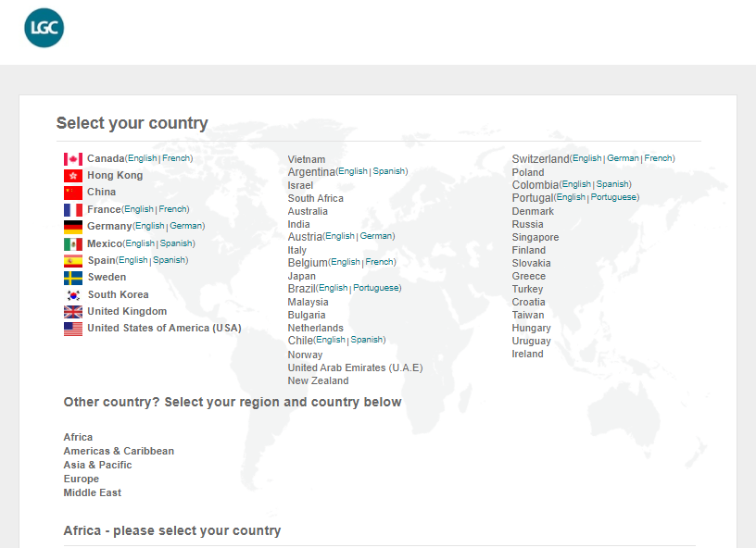Image resolution: width=756 pixels, height=548 pixels.
Task: Open the Turkey country link
Action: click(527, 290)
